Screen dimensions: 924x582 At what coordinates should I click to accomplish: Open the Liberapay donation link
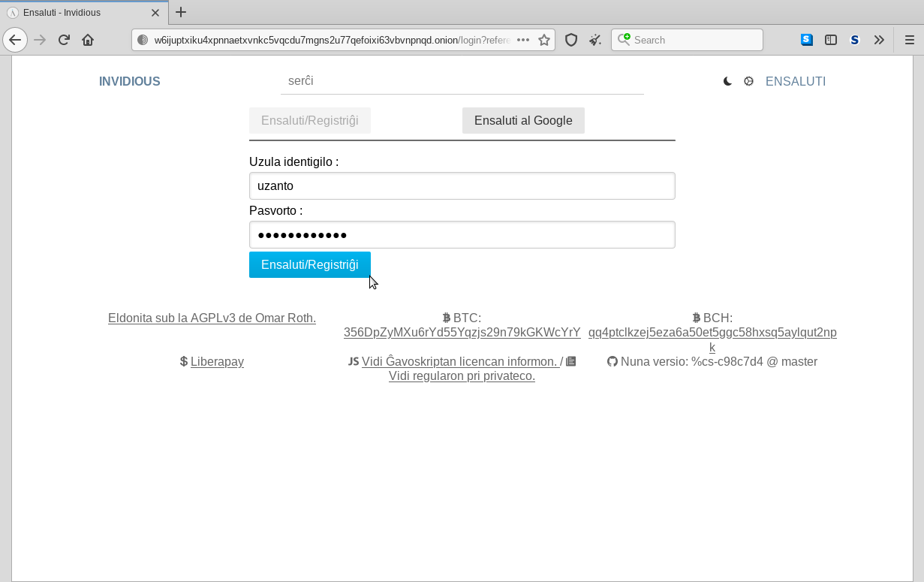coord(217,362)
